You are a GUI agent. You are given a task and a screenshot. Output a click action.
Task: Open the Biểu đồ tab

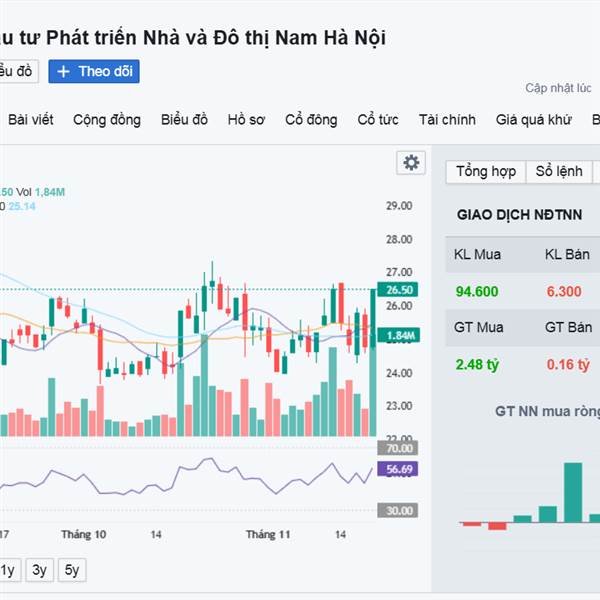click(x=184, y=120)
